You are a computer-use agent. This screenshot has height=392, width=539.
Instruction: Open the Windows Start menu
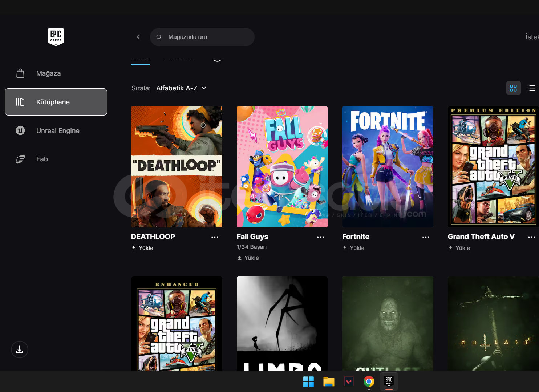click(308, 381)
